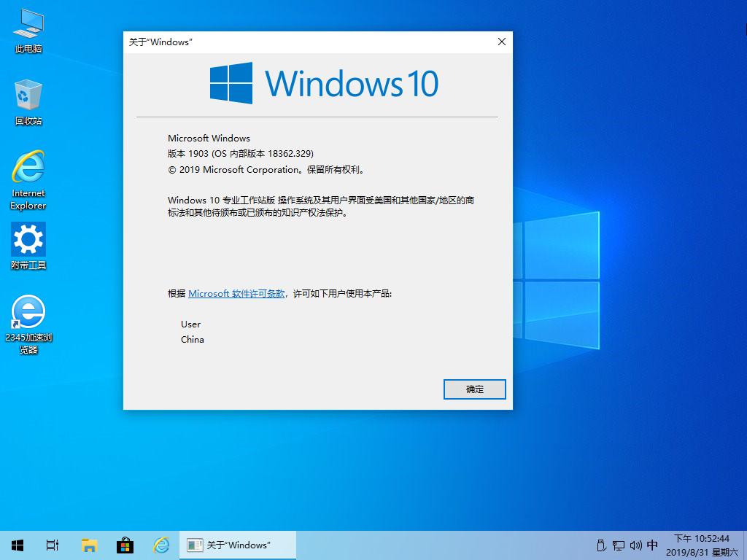Open the 此电脑 desktop icon
This screenshot has width=747, height=560.
tap(28, 31)
